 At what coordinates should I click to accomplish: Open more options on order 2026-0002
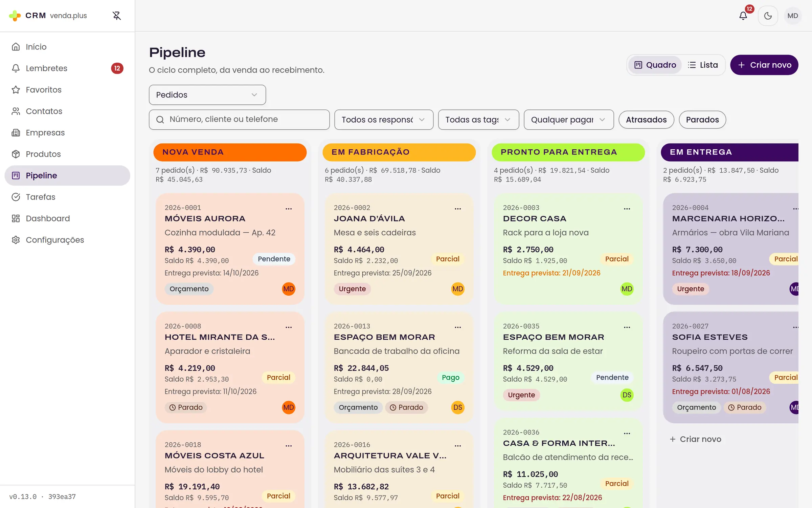click(x=458, y=209)
